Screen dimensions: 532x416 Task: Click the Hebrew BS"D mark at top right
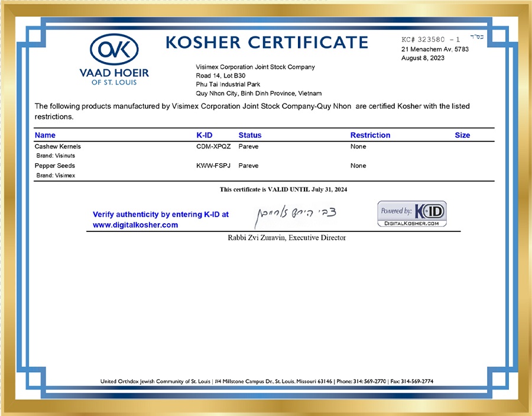pyautogui.click(x=476, y=37)
